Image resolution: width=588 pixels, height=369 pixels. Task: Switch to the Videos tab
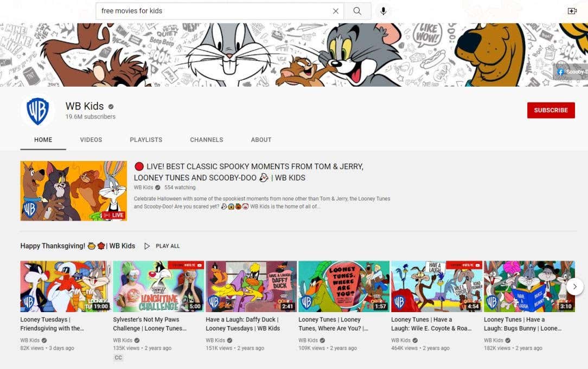pyautogui.click(x=91, y=140)
